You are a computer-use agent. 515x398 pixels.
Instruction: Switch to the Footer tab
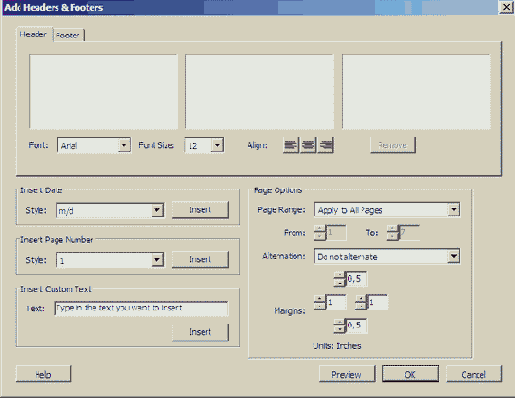tap(68, 35)
